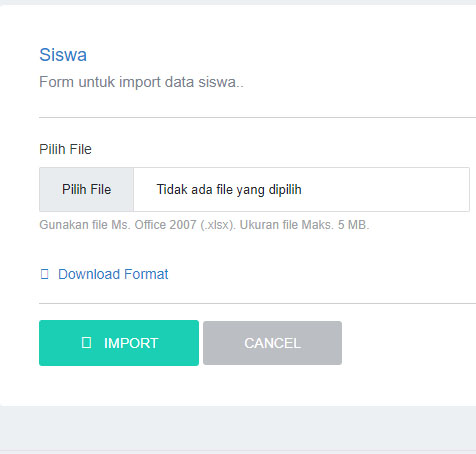Click the Pilih File field label
Image resolution: width=476 pixels, height=454 pixels.
[x=65, y=149]
